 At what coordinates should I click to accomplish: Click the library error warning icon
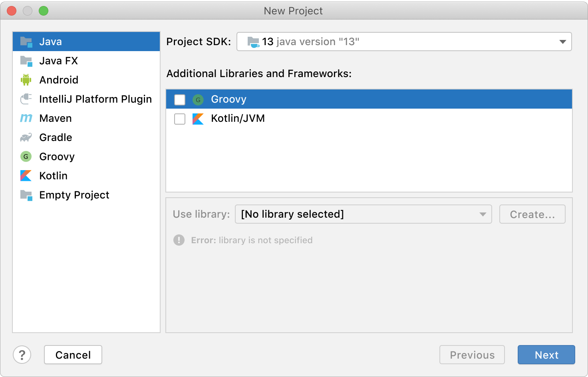[179, 240]
